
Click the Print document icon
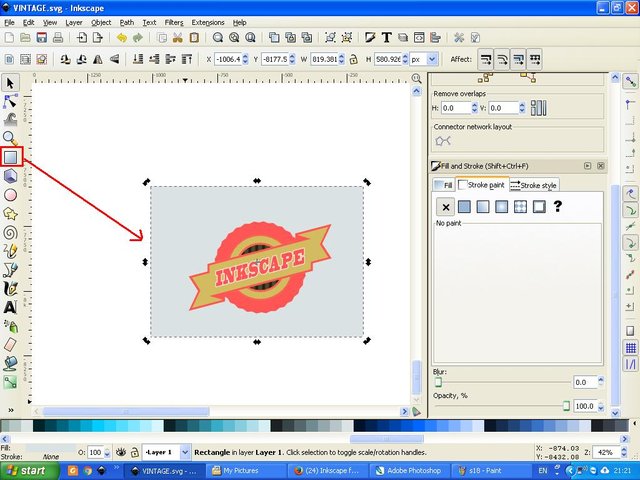pyautogui.click(x=58, y=38)
